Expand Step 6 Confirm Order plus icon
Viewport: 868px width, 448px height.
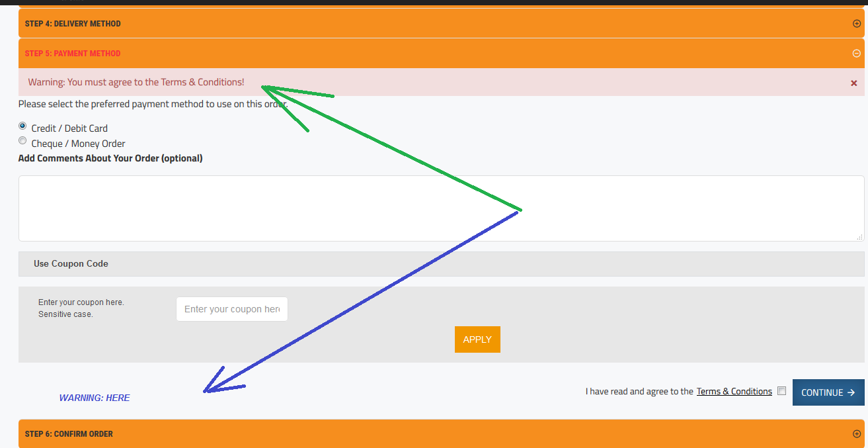857,434
